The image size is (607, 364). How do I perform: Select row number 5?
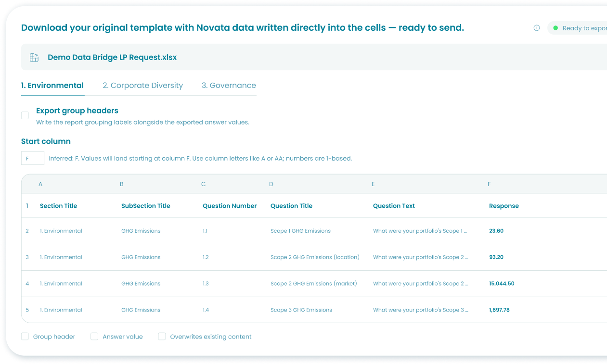point(27,310)
